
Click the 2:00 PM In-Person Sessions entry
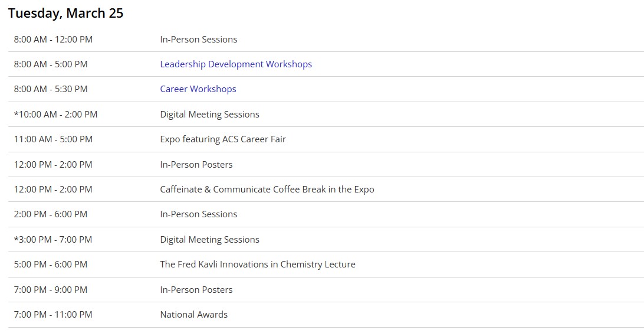tap(198, 214)
